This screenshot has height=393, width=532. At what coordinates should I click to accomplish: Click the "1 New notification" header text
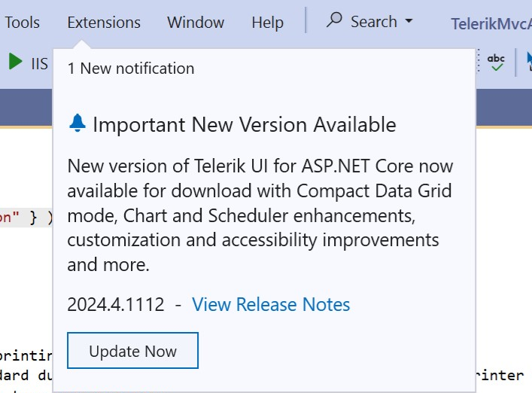[x=131, y=69]
